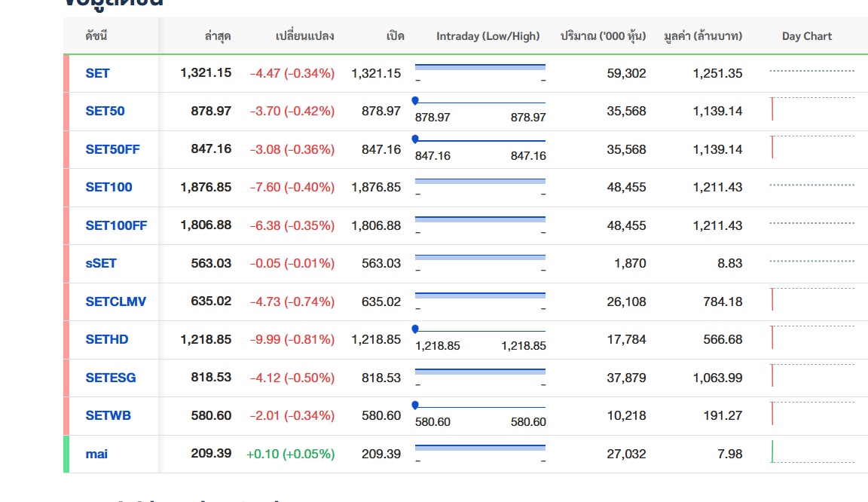Click the 'Intraday (Low/High)' column header
Screen dimensions: 868x502
[x=487, y=36]
